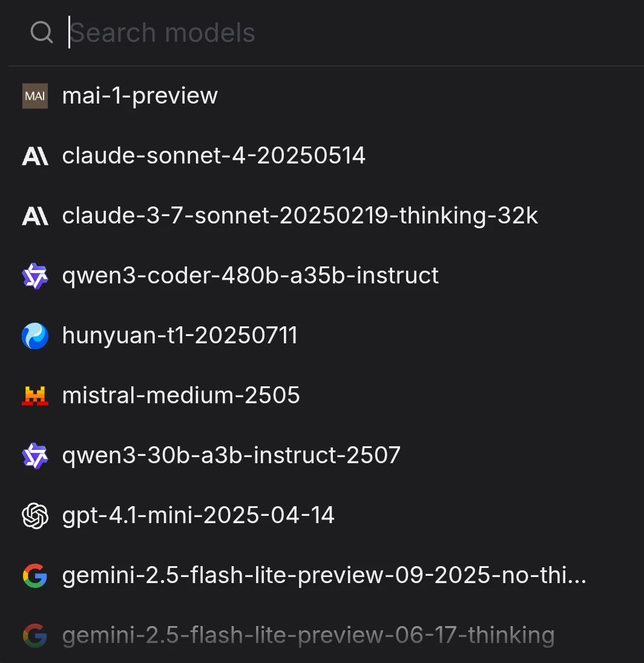This screenshot has height=663, width=644.
Task: Select the hunyuan-t1-20250711 model
Action: 180,336
